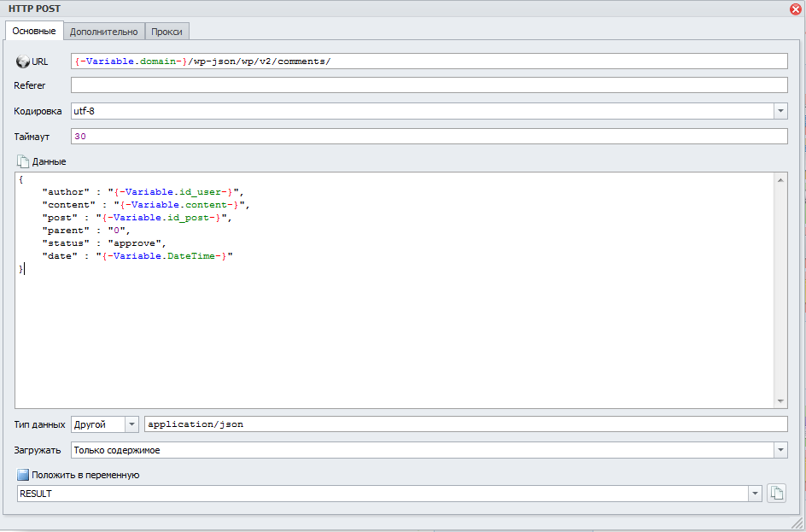Close the HTTP POST dialog

(796, 9)
